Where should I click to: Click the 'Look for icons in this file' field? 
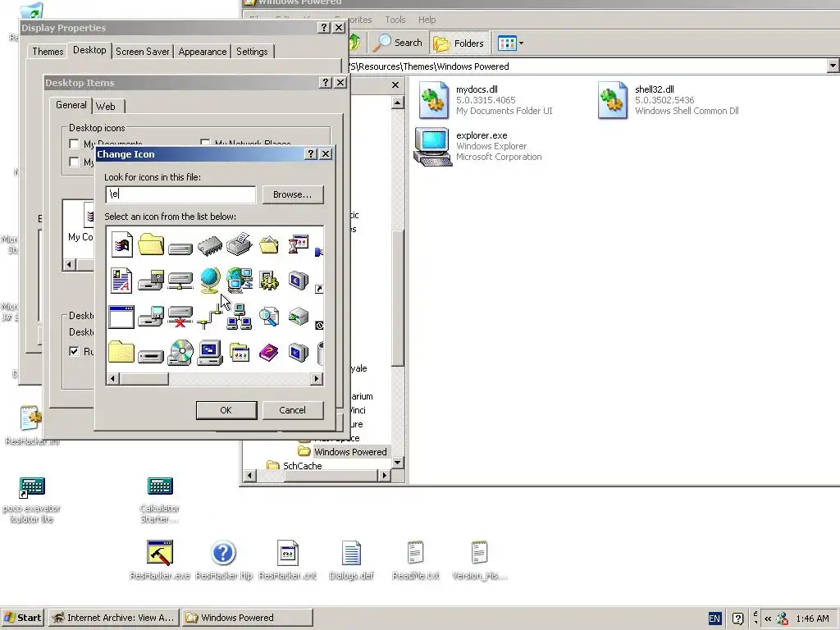coord(180,194)
